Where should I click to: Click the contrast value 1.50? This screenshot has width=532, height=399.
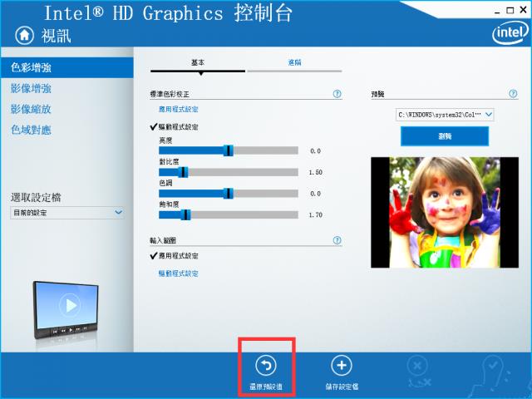(x=316, y=172)
